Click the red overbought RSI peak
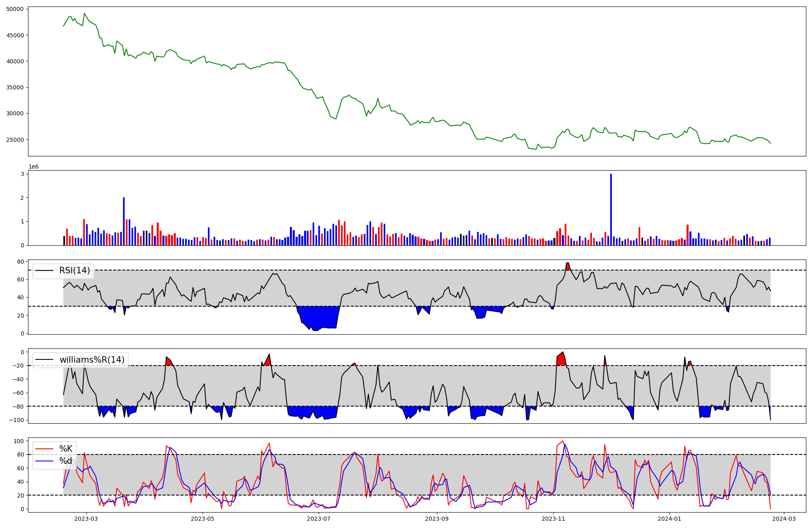Screen dimensions: 812x528 tap(568, 266)
